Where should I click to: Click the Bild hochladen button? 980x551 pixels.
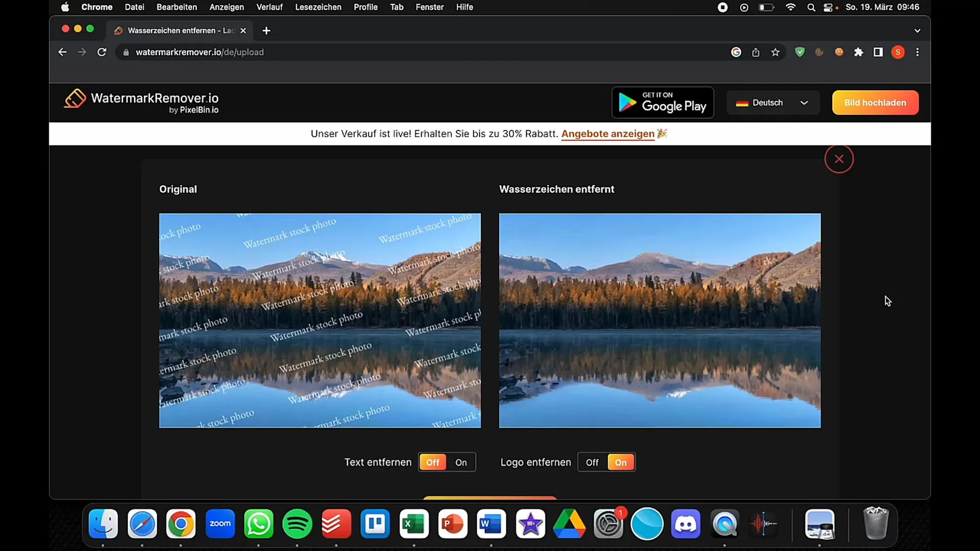(x=875, y=102)
